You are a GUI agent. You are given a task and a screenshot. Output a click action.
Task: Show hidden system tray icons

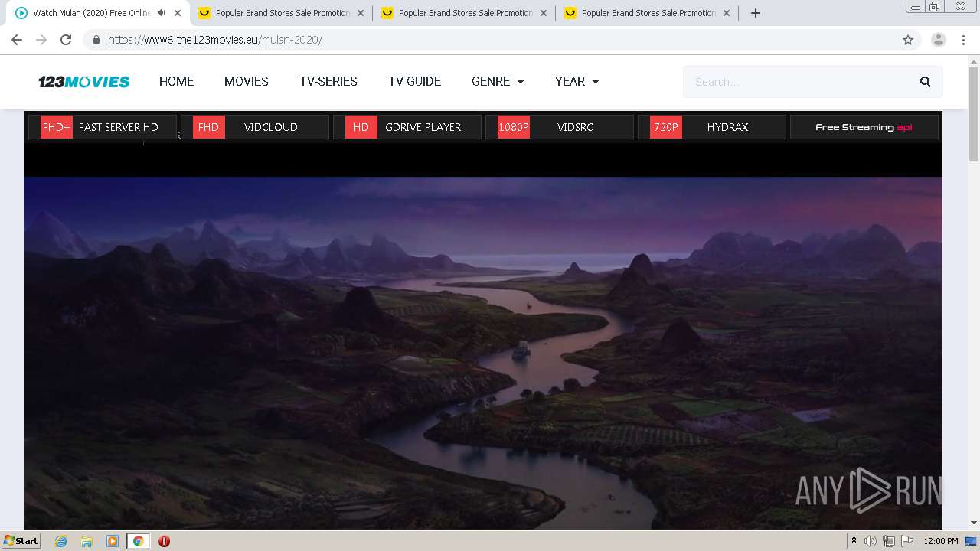[x=854, y=540]
